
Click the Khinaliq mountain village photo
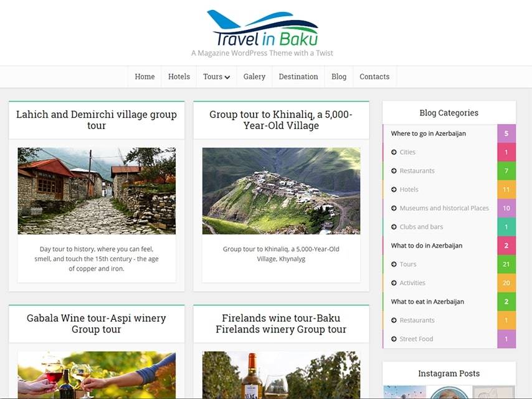point(281,191)
